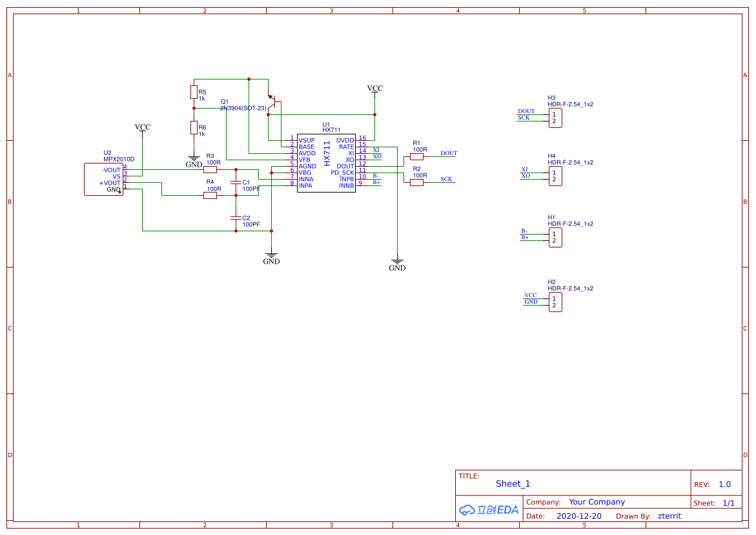Select the "Your Company" field
The width and height of the screenshot is (756, 535).
click(x=597, y=502)
